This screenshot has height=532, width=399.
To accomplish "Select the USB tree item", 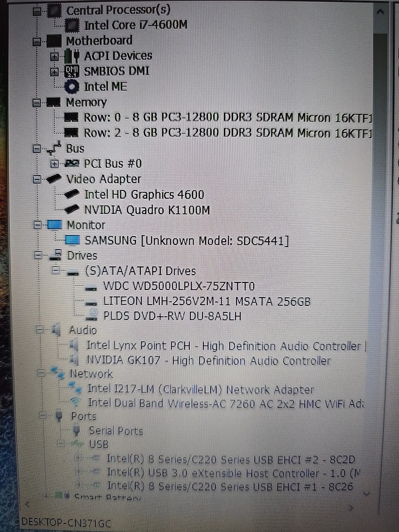I will pyautogui.click(x=99, y=444).
